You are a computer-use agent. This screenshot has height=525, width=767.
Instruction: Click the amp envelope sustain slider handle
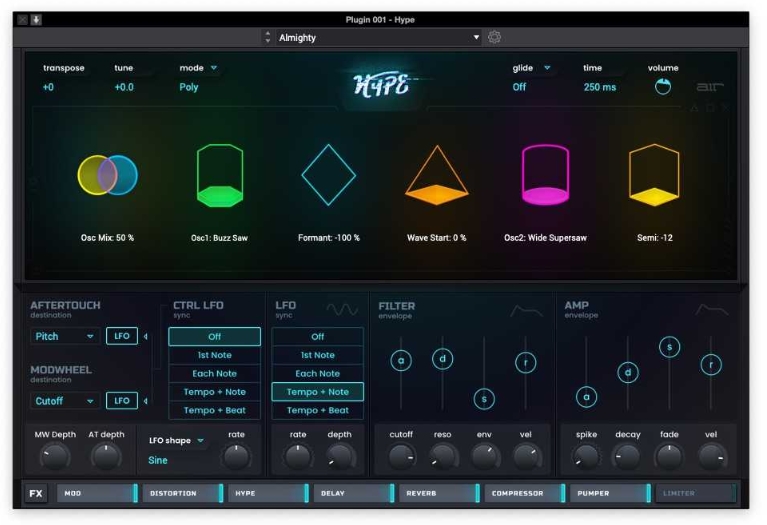click(669, 347)
